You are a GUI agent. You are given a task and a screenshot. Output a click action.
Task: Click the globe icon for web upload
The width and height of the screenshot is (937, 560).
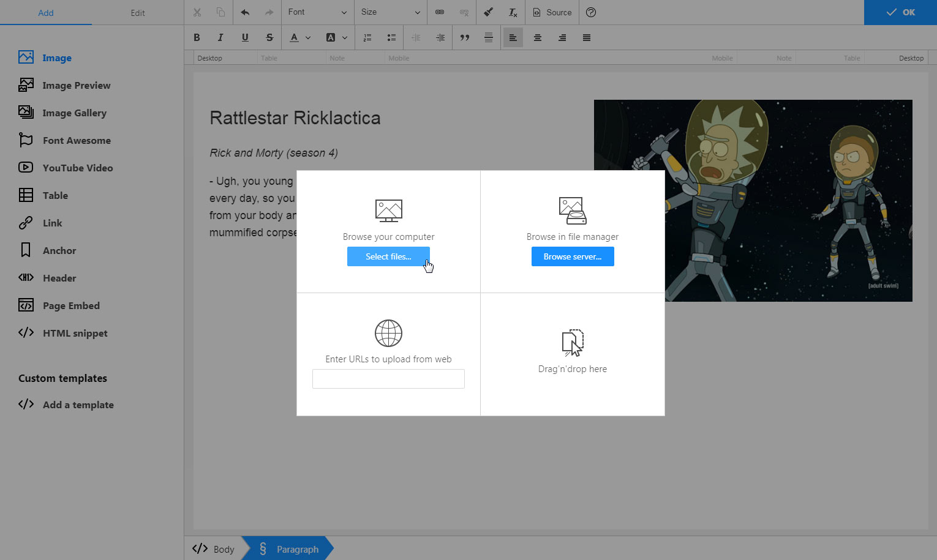click(388, 334)
